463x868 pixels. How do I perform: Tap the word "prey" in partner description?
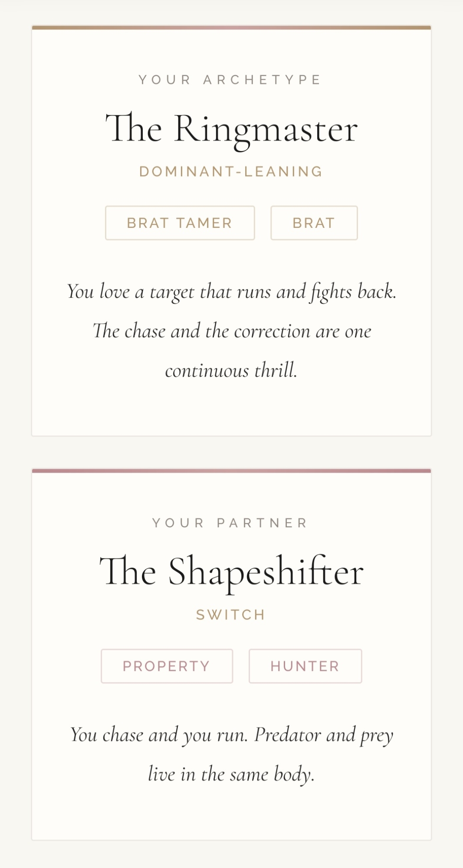[377, 736]
